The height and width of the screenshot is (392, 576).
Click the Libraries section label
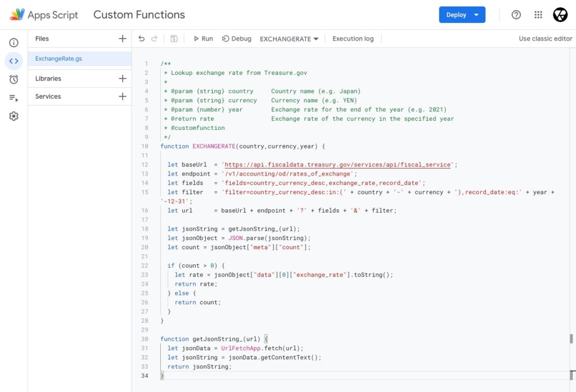48,79
